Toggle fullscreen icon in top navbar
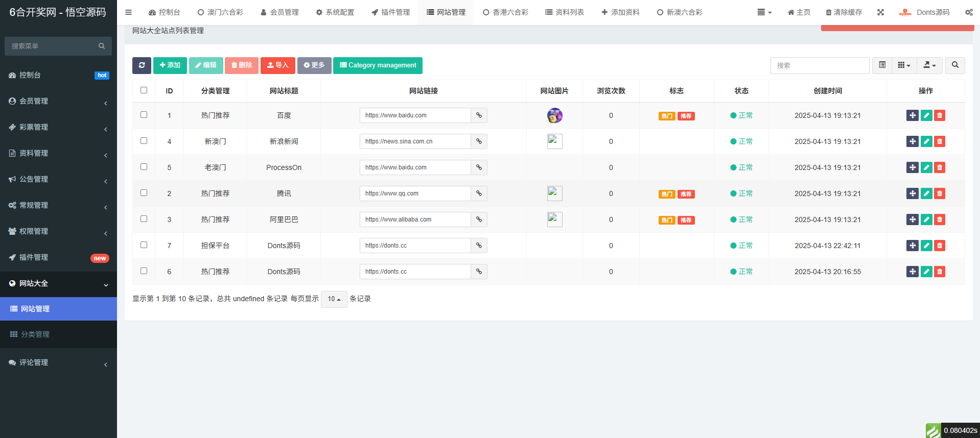980x438 pixels. pos(880,12)
